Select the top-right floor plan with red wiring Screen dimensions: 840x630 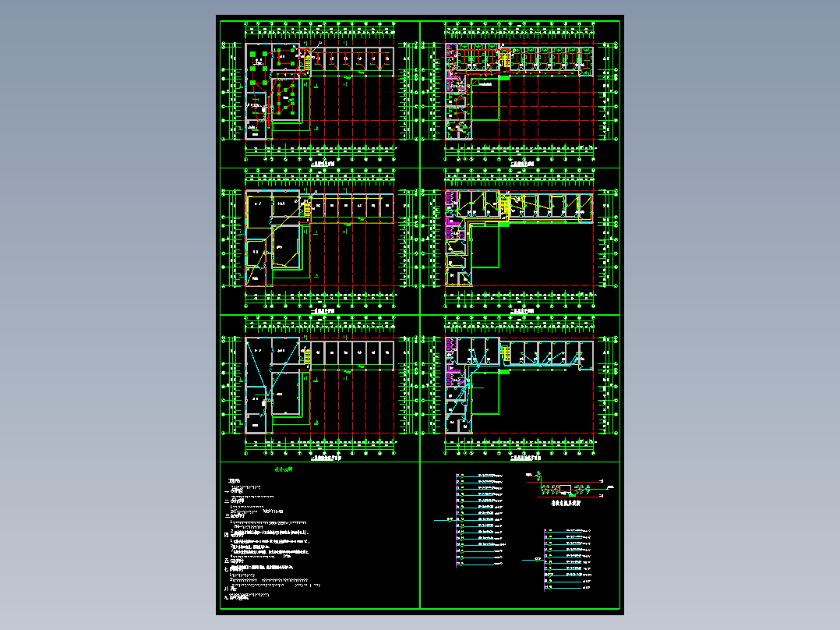[x=520, y=94]
